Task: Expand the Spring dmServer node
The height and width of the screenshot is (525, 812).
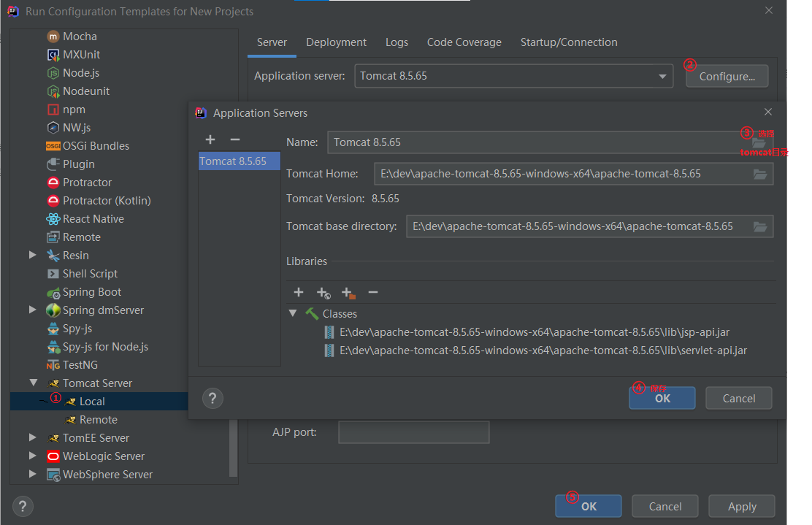Action: (x=33, y=310)
